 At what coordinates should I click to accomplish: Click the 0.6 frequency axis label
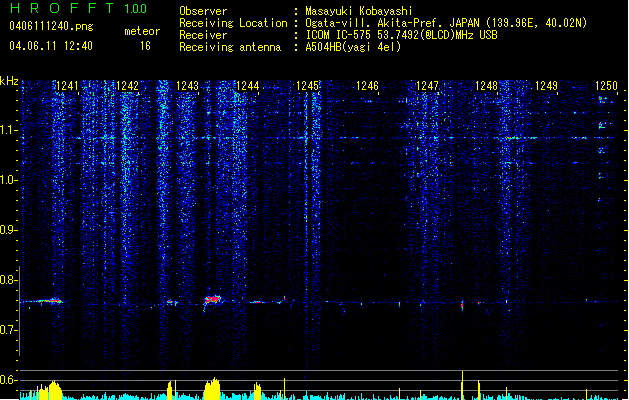(8, 380)
